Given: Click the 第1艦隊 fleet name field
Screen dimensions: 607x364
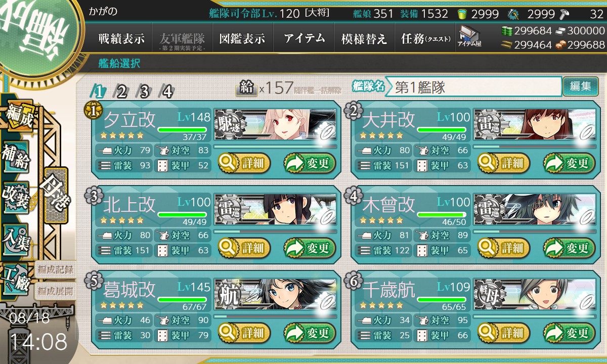Looking at the screenshot, I should (473, 86).
